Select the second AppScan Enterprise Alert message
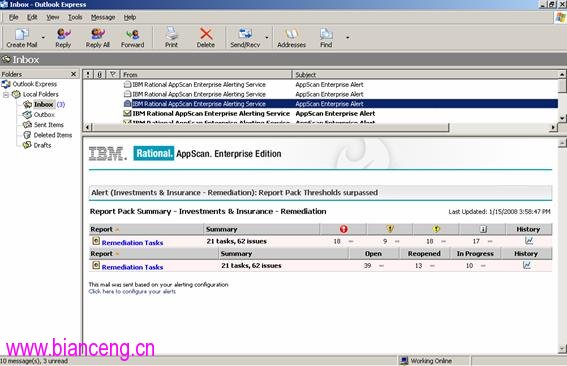Viewport: 567px width, 366px height. (x=320, y=94)
